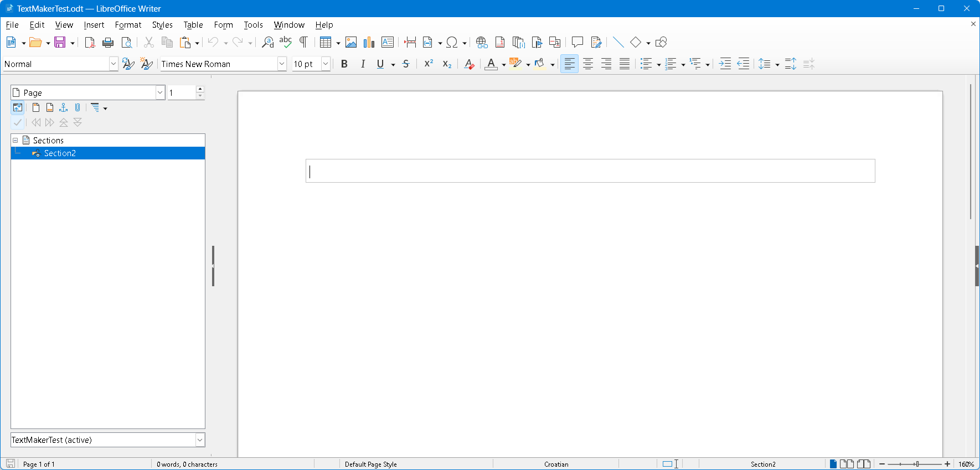The width and height of the screenshot is (980, 470).
Task: Click the Print toolbar icon
Action: [108, 43]
